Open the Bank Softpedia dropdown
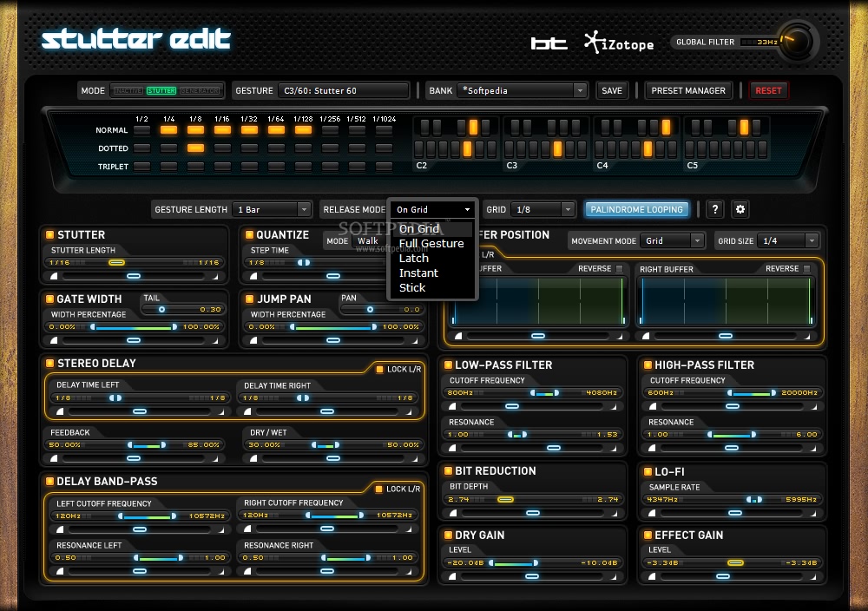 (x=522, y=90)
